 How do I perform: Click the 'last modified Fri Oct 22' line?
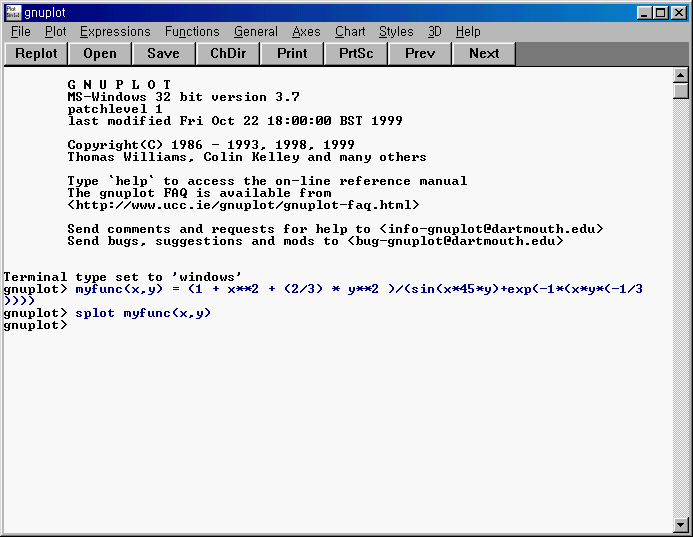235,121
